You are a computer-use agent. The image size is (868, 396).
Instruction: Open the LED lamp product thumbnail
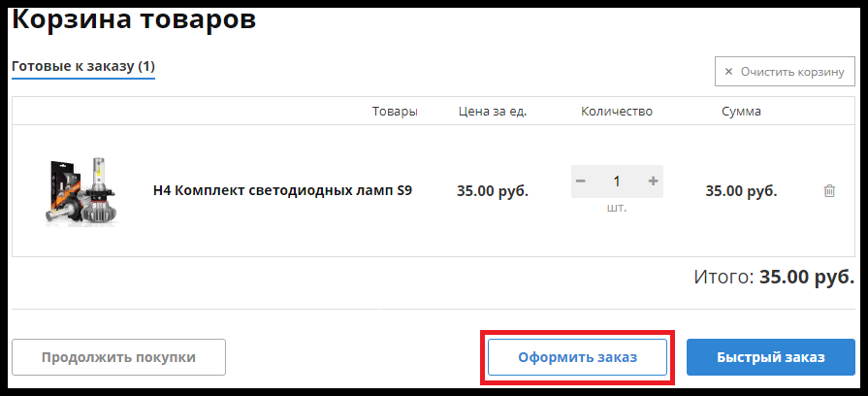coord(82,191)
